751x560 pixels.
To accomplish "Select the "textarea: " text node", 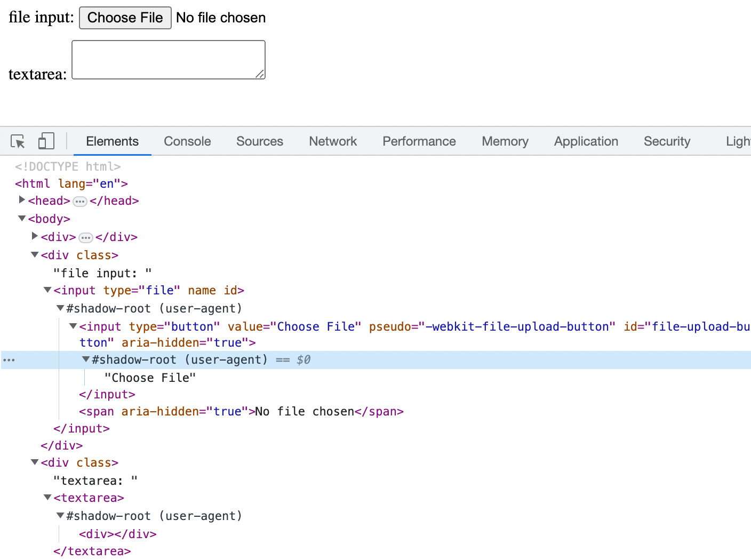I will pos(95,481).
